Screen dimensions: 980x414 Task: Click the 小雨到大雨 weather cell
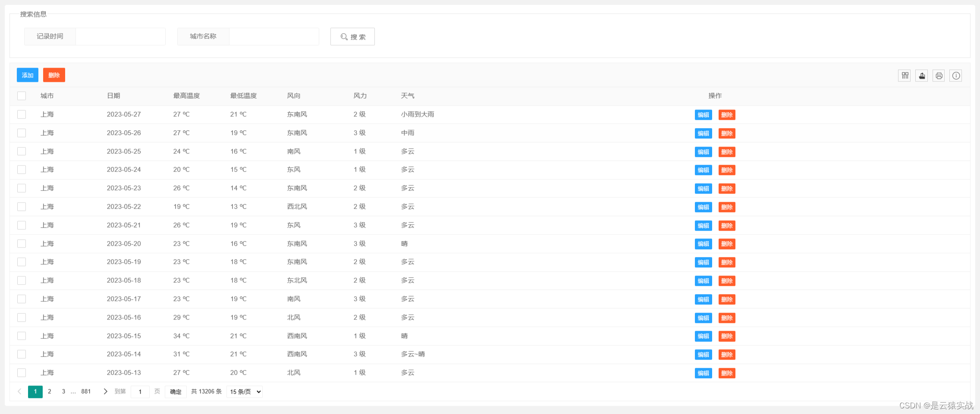click(418, 114)
